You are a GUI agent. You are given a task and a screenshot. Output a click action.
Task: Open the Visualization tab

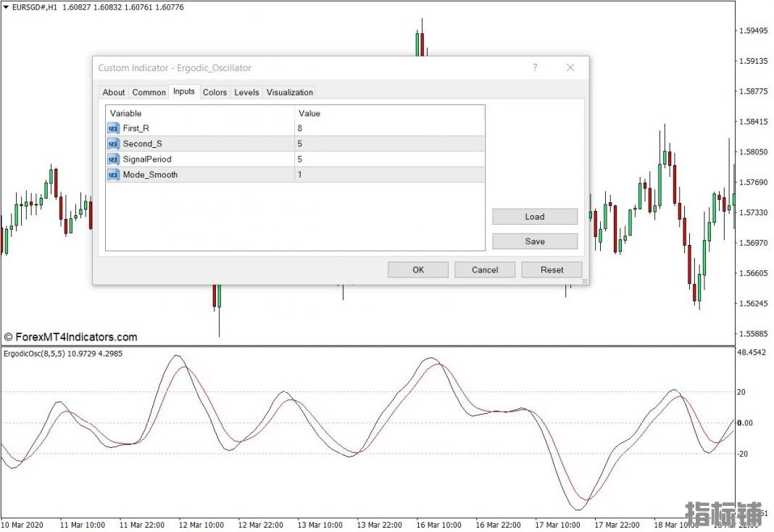point(290,92)
